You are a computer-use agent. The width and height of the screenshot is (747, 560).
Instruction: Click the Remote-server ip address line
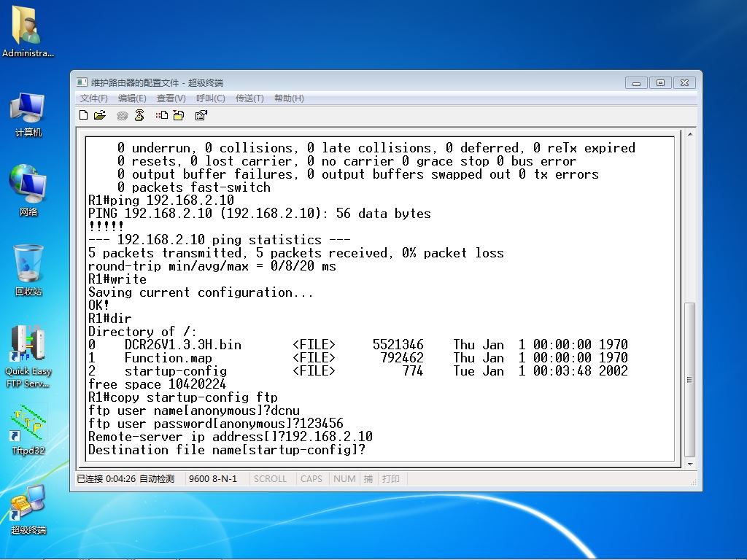[231, 437]
